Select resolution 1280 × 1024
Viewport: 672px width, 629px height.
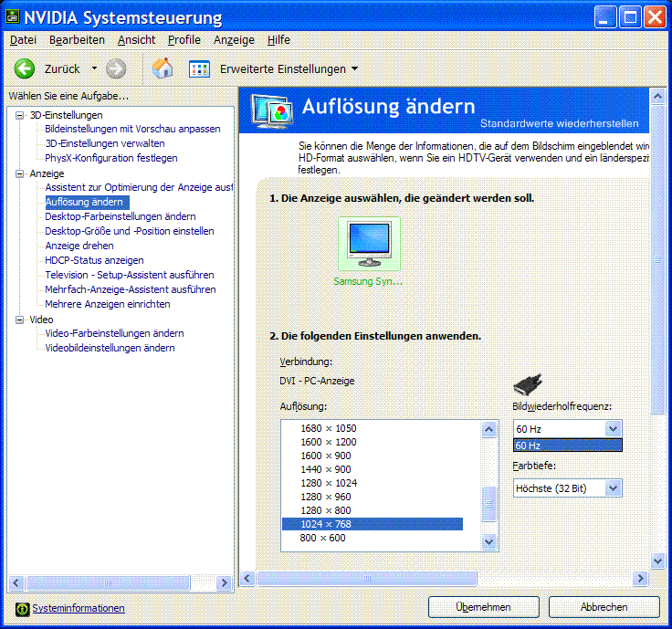[329, 483]
